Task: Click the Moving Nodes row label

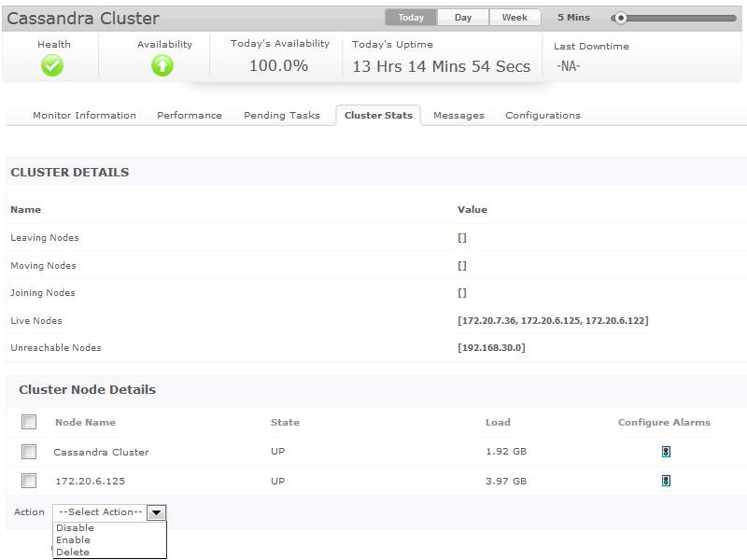Action: coord(43,265)
